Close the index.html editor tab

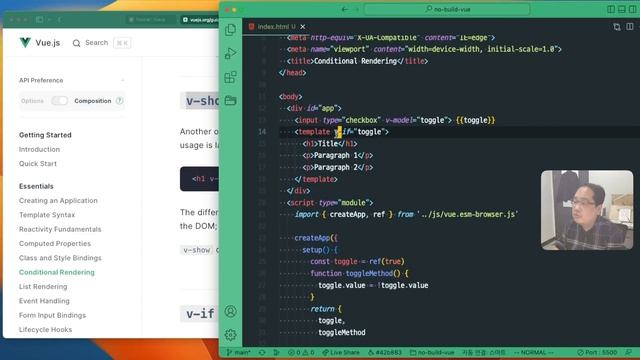click(x=302, y=27)
